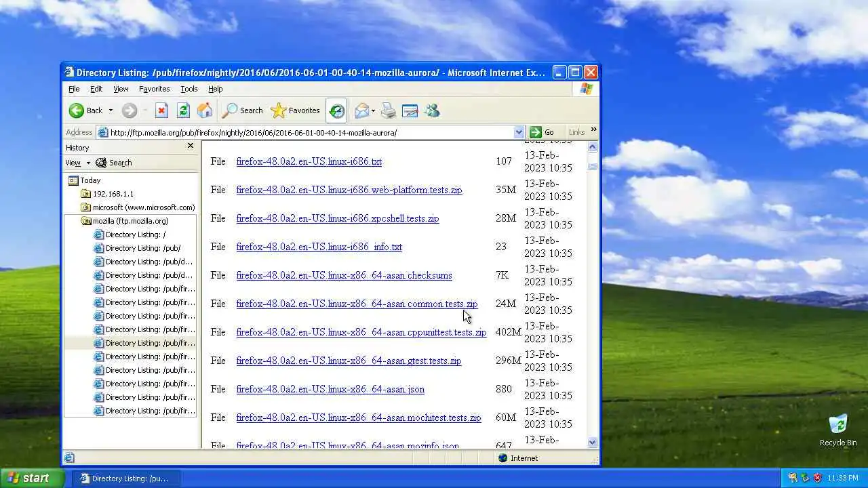The width and height of the screenshot is (868, 488).
Task: Click the IE icon in title bar
Action: click(x=69, y=73)
